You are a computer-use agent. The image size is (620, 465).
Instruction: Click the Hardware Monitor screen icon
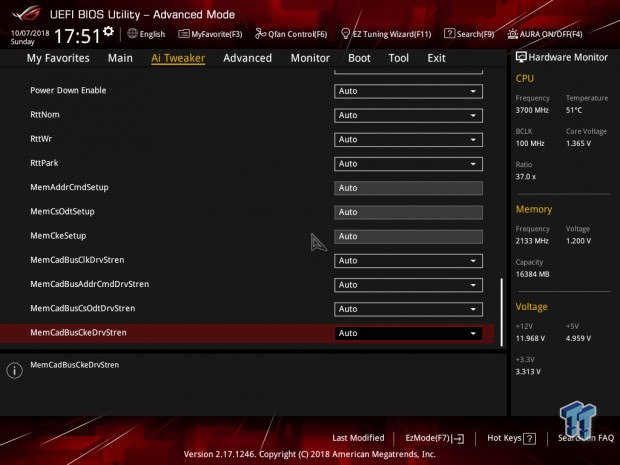tap(521, 57)
